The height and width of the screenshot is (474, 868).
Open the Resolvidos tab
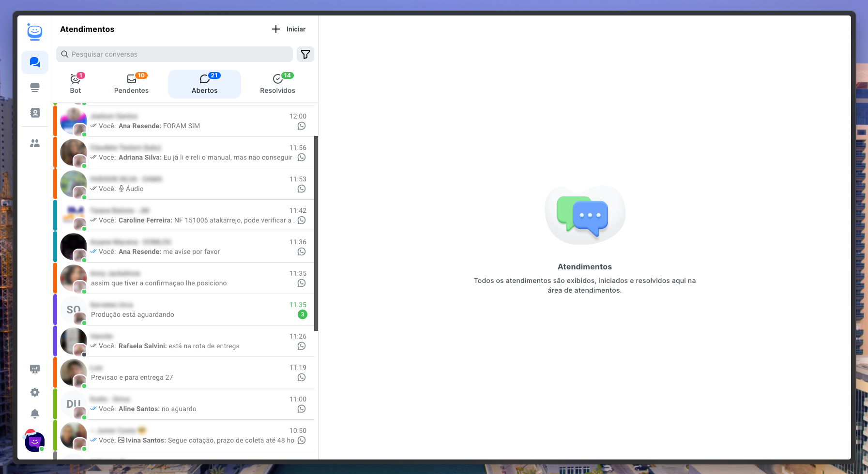pos(277,84)
